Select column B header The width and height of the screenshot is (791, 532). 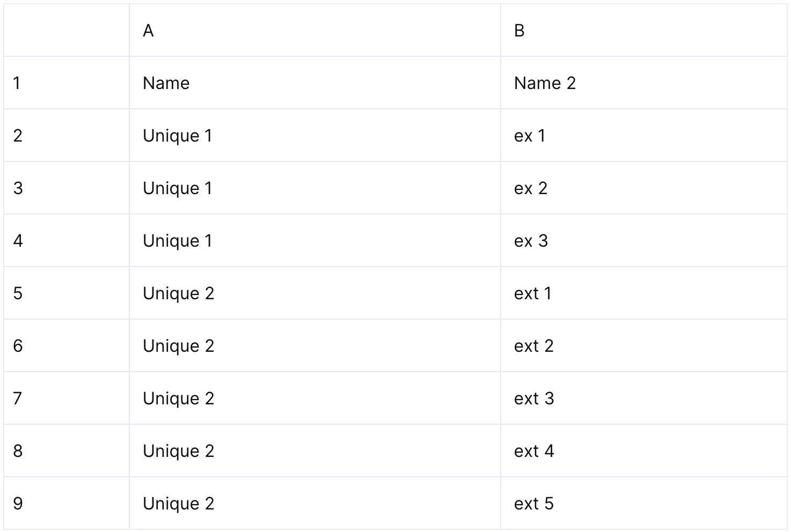pos(643,31)
